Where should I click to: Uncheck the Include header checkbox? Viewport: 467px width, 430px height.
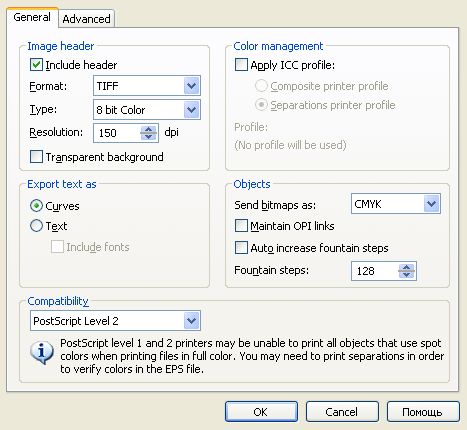36,65
